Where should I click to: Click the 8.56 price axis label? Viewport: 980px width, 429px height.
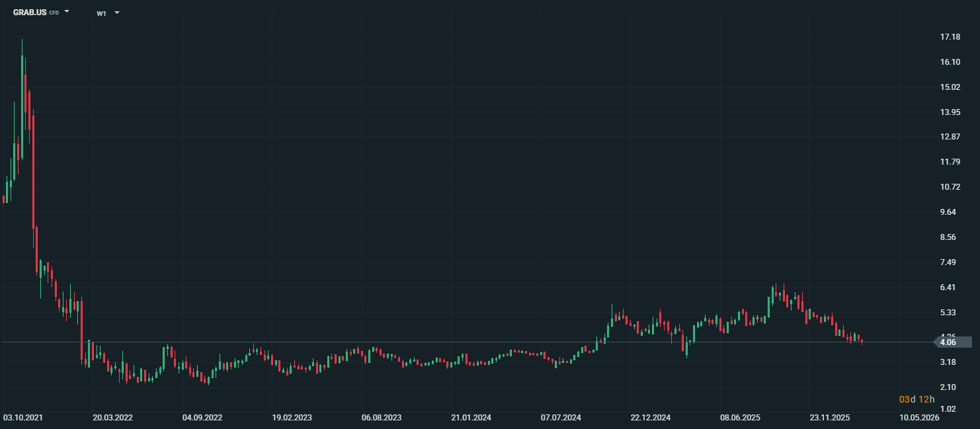950,237
